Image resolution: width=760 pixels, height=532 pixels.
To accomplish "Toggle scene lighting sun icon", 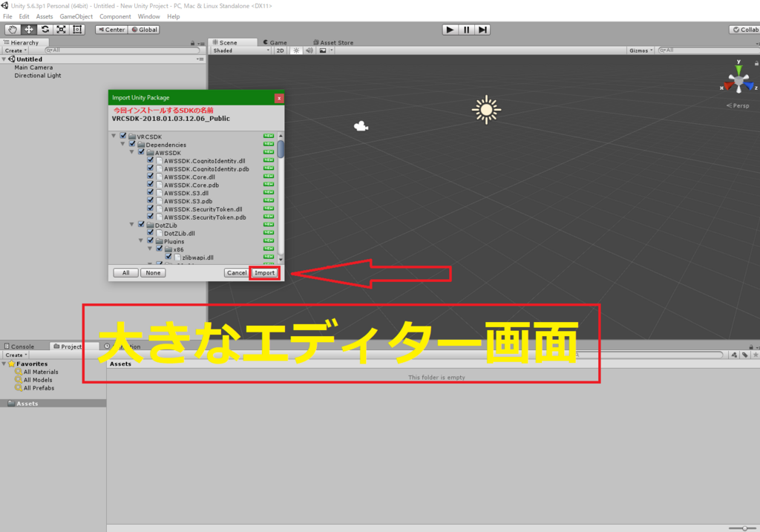I will pos(296,50).
